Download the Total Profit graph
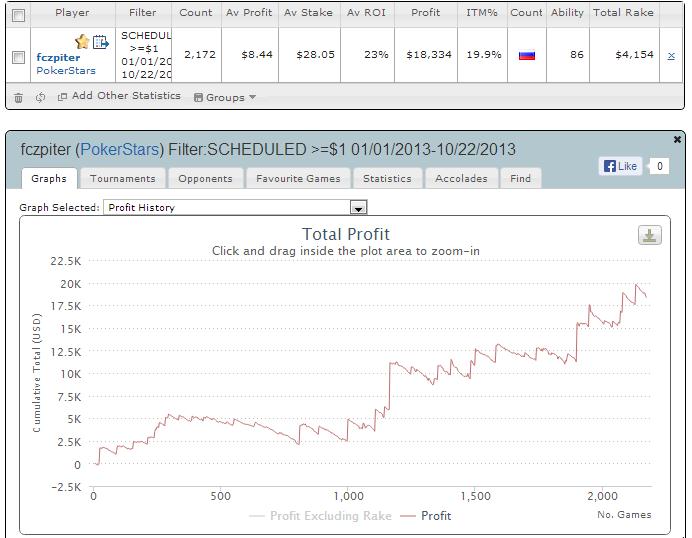Viewport: 692px width, 538px height. pos(650,235)
